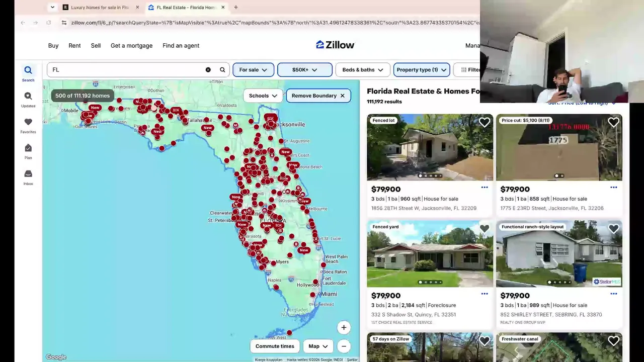This screenshot has width=644, height=362.
Task: Open options menu for 1775 E 23RD Street
Action: tap(614, 188)
